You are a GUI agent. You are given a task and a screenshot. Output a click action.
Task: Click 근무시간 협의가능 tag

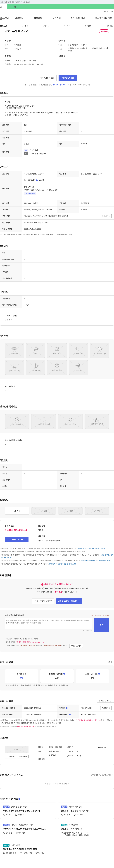click(30, 194)
